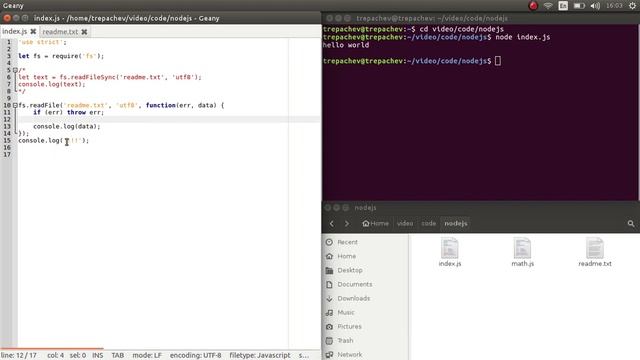Close the readme.txt tab
640x360 pixels.
point(84,31)
